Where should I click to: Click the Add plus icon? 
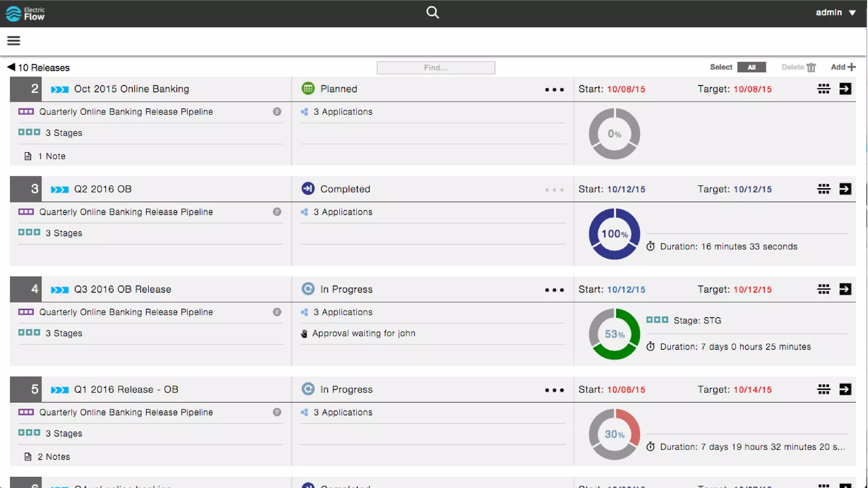[851, 67]
